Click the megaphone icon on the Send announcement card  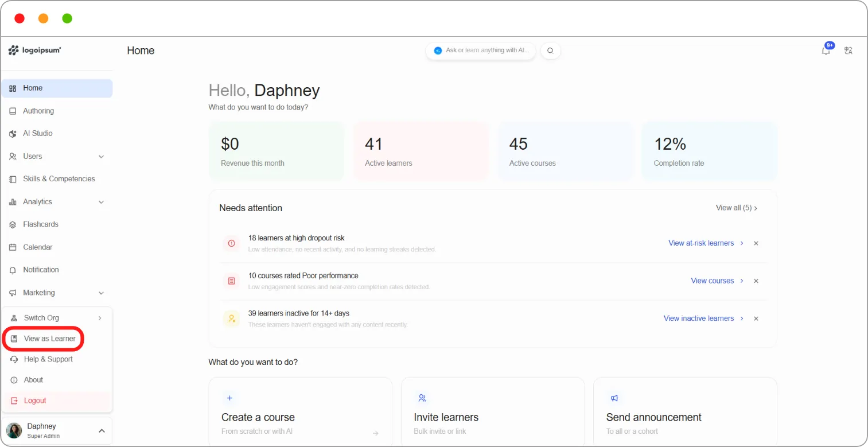tap(614, 398)
